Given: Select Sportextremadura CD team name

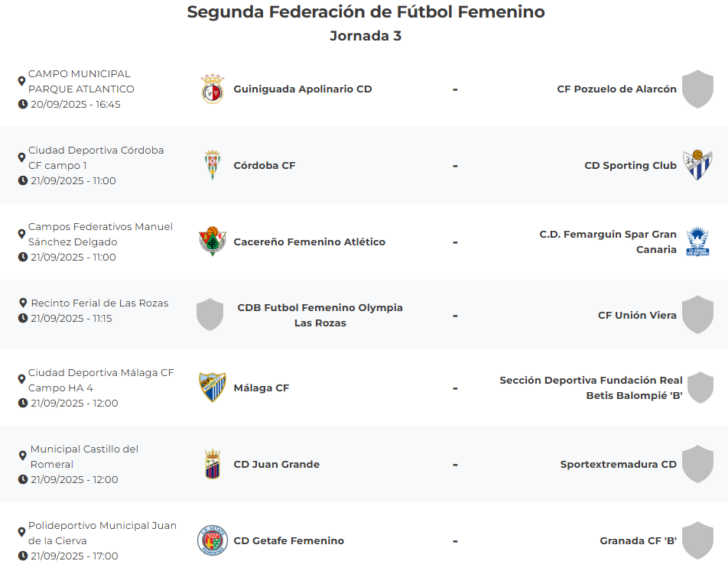Looking at the screenshot, I should (x=618, y=464).
